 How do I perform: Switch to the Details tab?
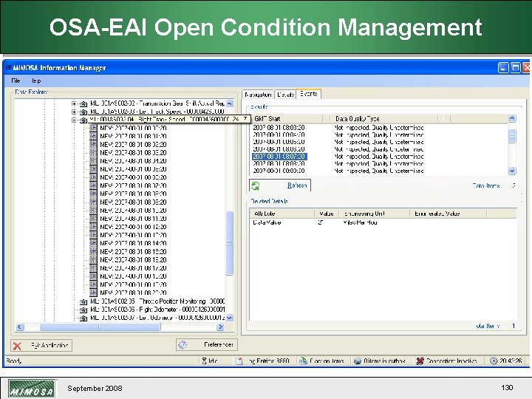click(285, 95)
